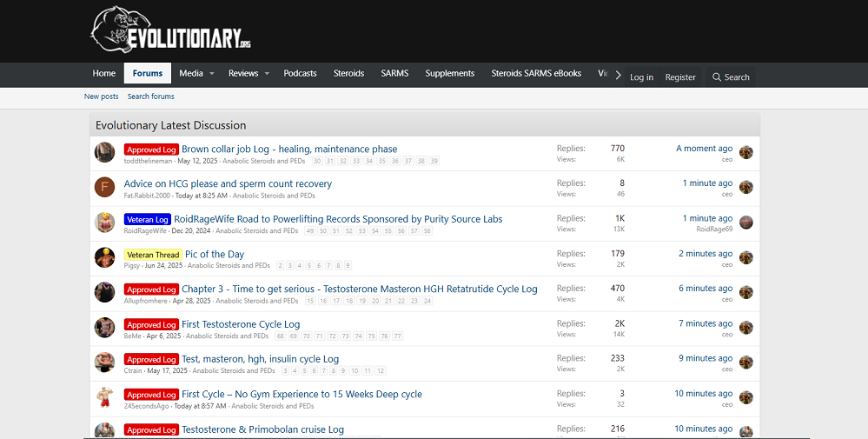Screen dimensions: 868x439
Task: Open the Podcasts nav item
Action: [x=300, y=73]
